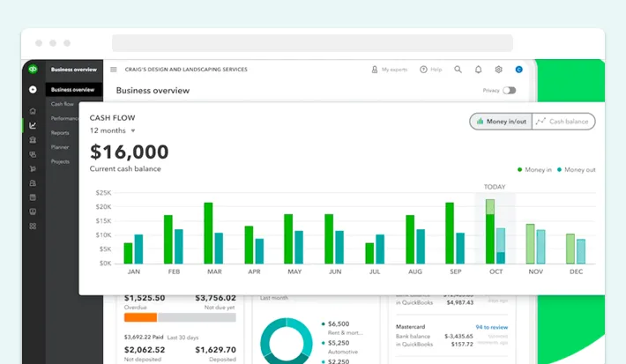Click the calendar-shaped icon in sidebar
Screen dimensions: 626x364
point(33,197)
